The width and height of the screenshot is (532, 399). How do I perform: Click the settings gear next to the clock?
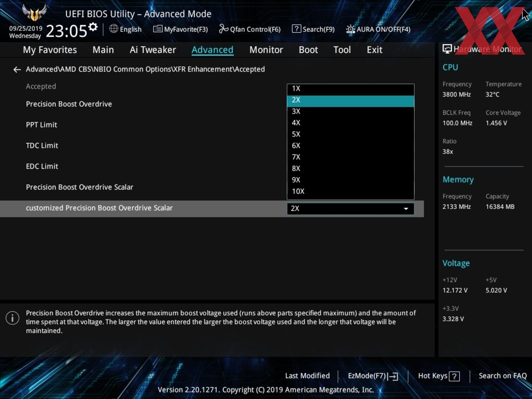[x=93, y=27]
